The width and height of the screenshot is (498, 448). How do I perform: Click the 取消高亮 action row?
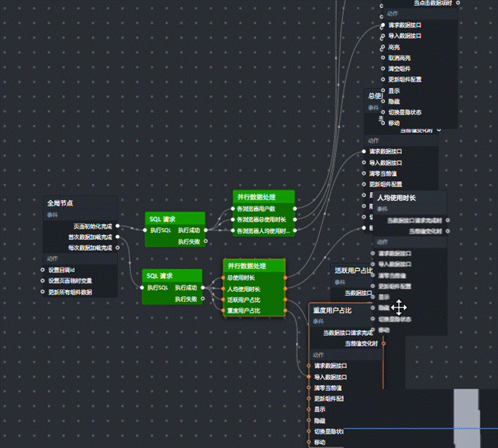click(x=400, y=58)
